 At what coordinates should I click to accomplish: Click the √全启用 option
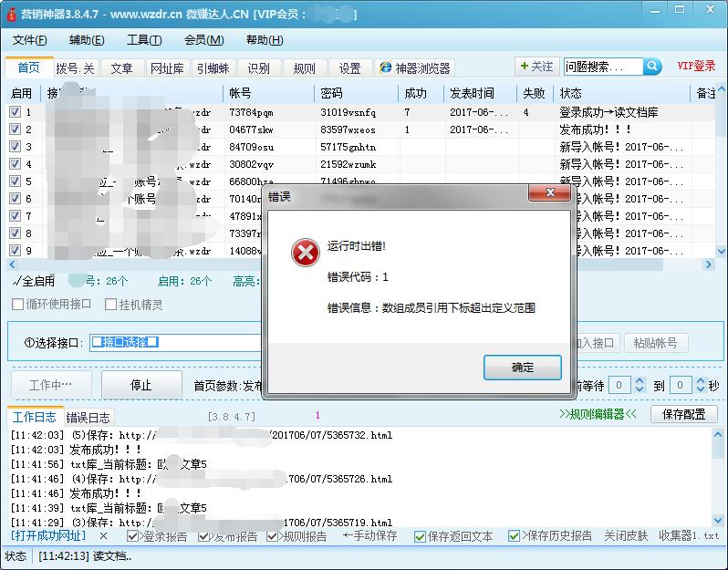tap(33, 281)
